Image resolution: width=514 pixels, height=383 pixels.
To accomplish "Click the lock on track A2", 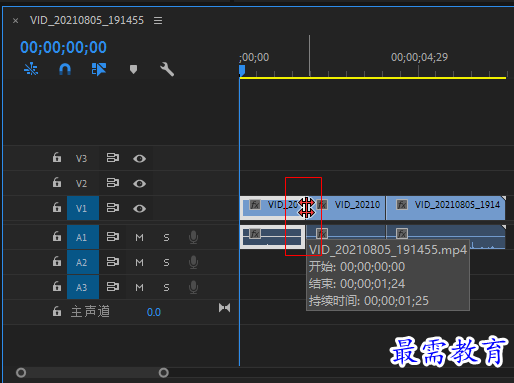I will tap(57, 262).
